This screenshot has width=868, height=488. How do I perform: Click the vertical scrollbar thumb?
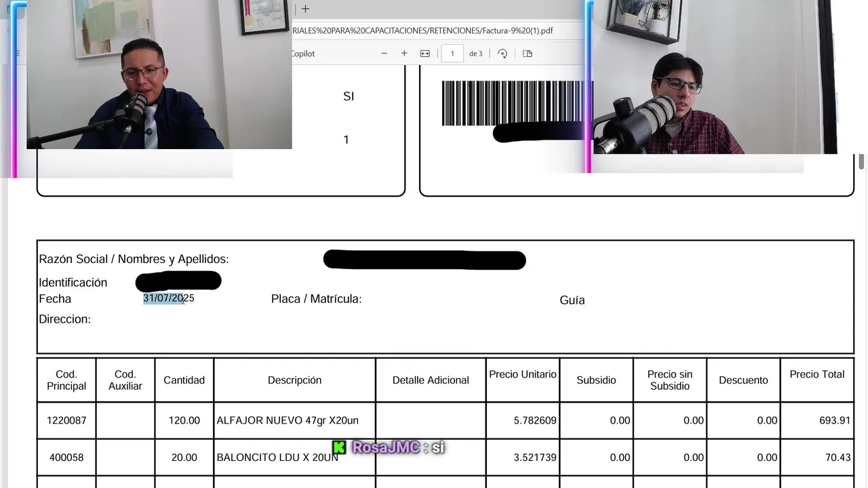click(862, 161)
